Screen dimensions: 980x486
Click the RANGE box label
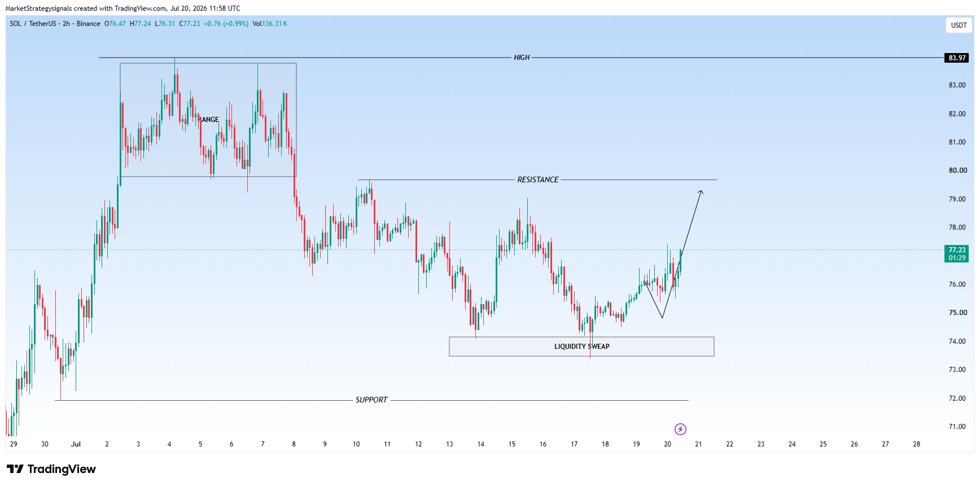click(x=208, y=120)
